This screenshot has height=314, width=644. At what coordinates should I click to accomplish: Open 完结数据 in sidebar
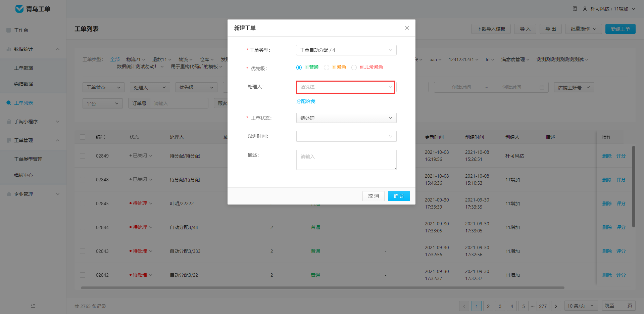coord(23,84)
